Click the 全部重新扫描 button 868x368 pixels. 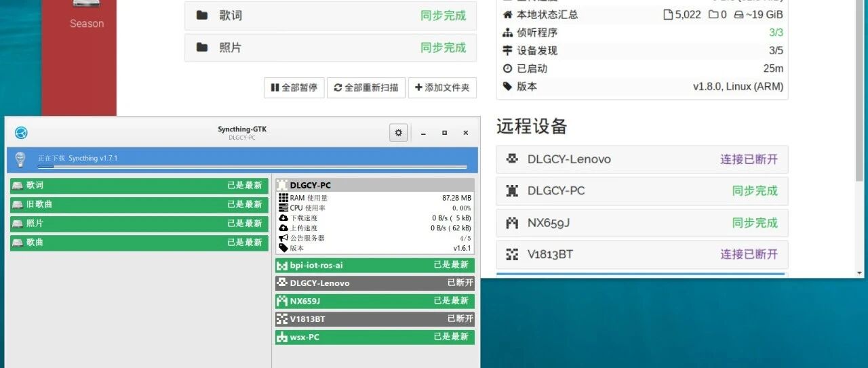click(x=366, y=87)
